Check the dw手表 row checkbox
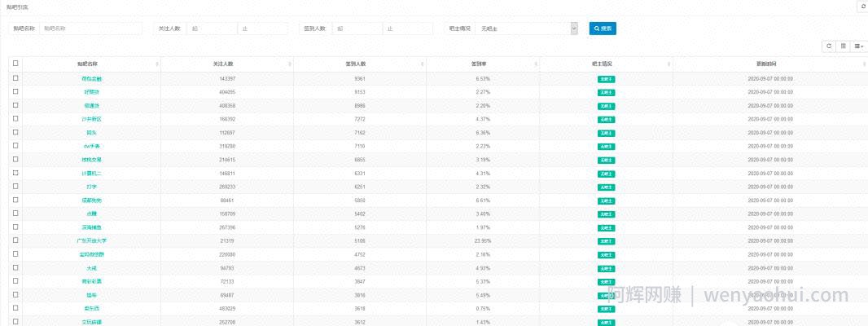The height and width of the screenshot is (326, 868). (15, 145)
